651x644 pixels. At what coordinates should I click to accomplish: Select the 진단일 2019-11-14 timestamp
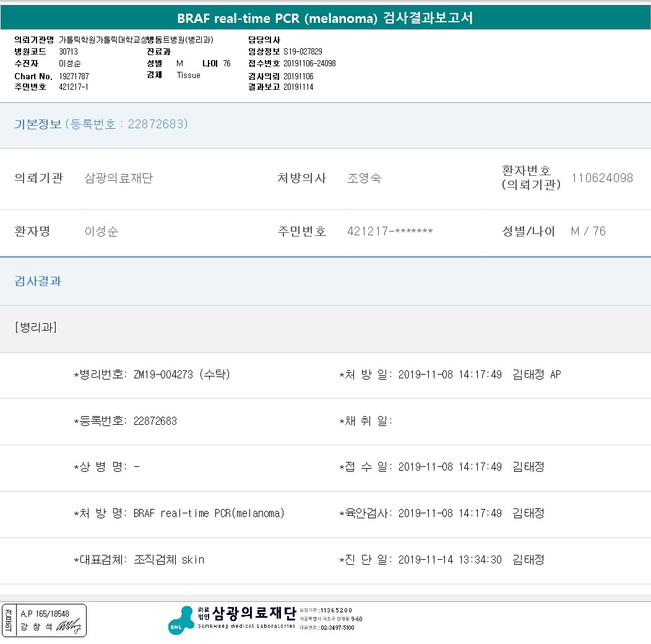[450, 560]
